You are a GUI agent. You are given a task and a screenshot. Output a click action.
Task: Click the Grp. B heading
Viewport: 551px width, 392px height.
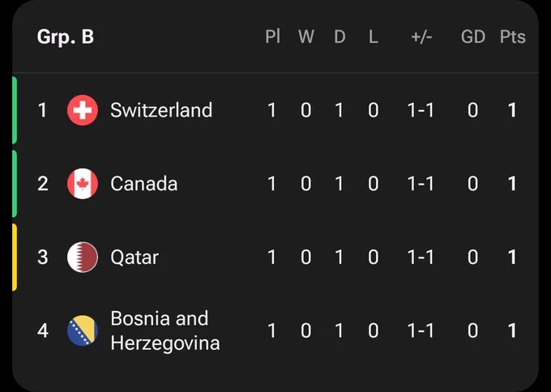coord(66,37)
